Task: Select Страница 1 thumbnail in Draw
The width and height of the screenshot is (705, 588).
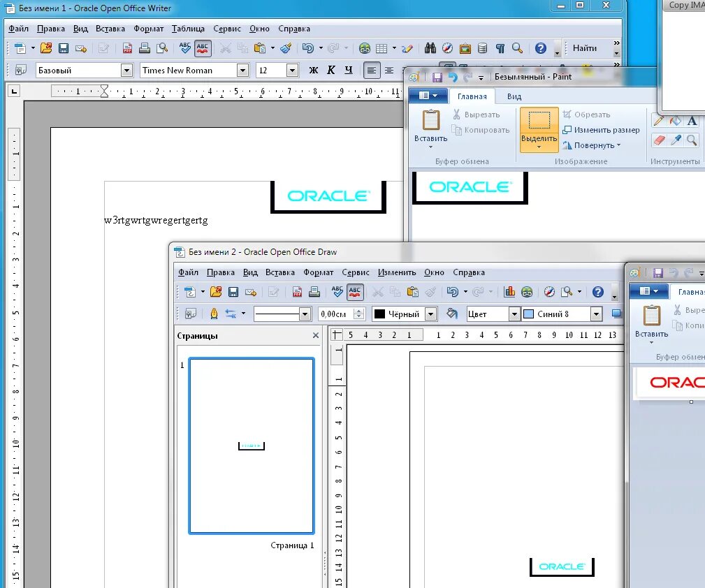Action: (x=252, y=446)
